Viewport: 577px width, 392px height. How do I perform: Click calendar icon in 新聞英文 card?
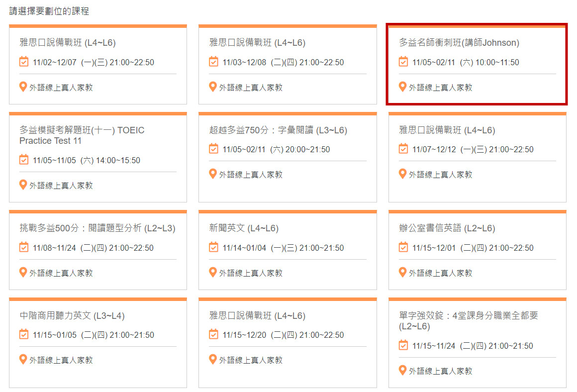tap(213, 247)
